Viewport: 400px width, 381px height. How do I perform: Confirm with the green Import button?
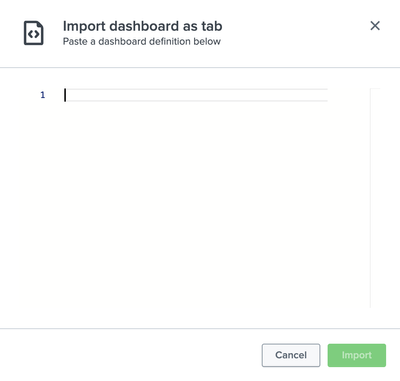pyautogui.click(x=357, y=355)
